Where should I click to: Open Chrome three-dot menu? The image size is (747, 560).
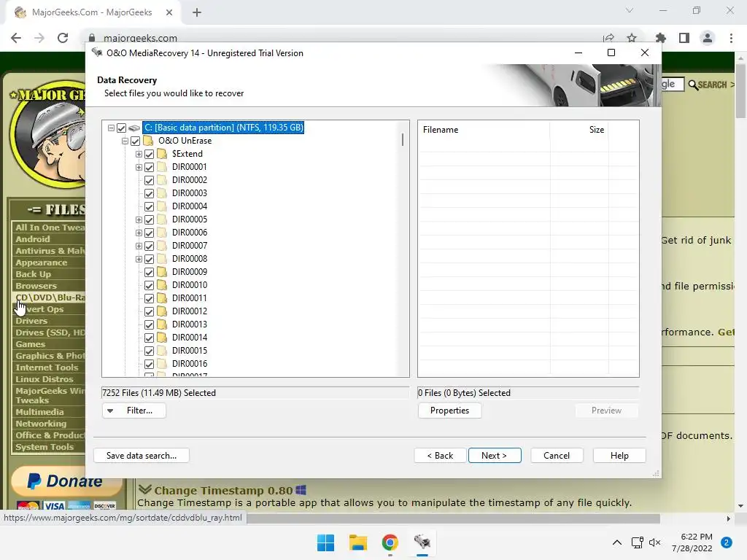[x=731, y=38]
